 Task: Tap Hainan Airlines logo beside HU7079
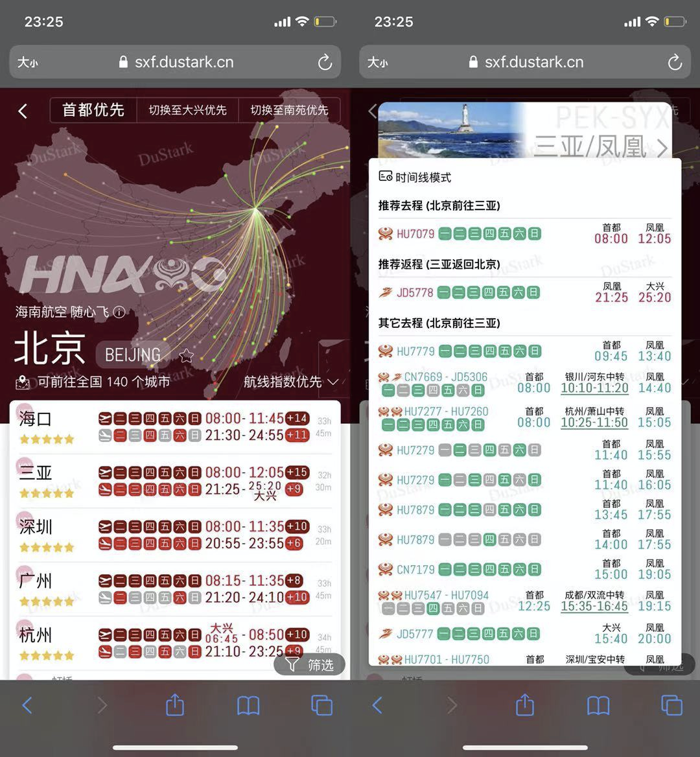pos(385,234)
